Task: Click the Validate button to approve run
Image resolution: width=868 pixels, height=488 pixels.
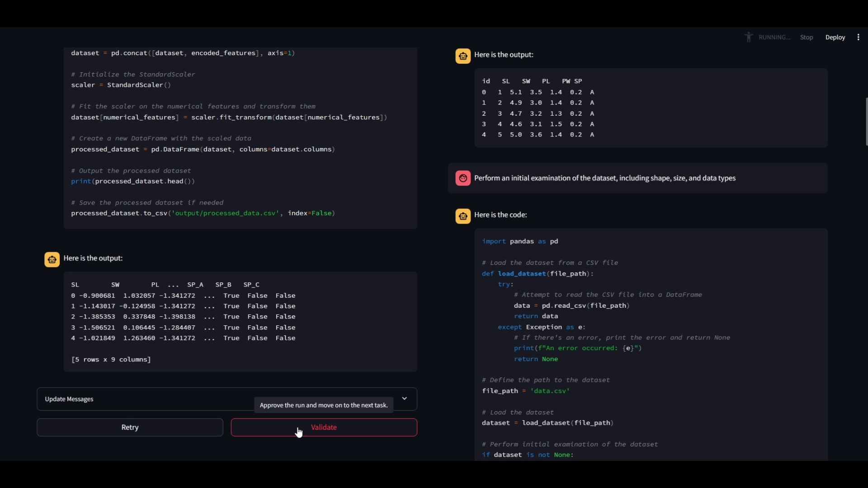Action: click(x=324, y=427)
